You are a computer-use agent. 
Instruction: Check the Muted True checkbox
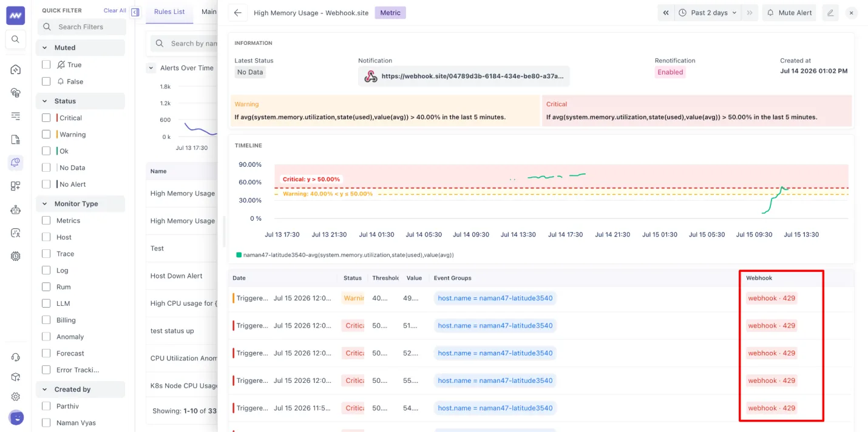click(x=46, y=64)
